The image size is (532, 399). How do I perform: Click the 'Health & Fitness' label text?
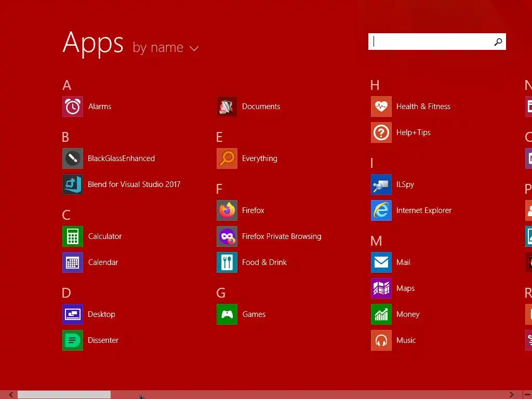pos(423,107)
